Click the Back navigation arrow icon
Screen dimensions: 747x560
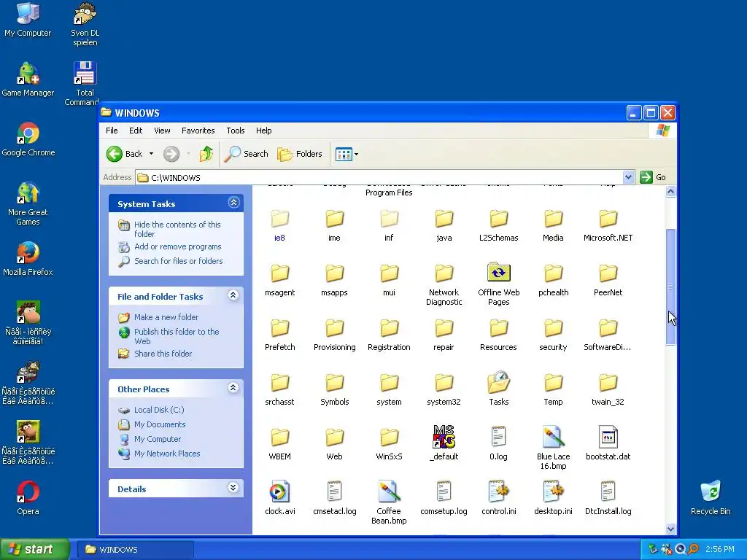pyautogui.click(x=115, y=154)
